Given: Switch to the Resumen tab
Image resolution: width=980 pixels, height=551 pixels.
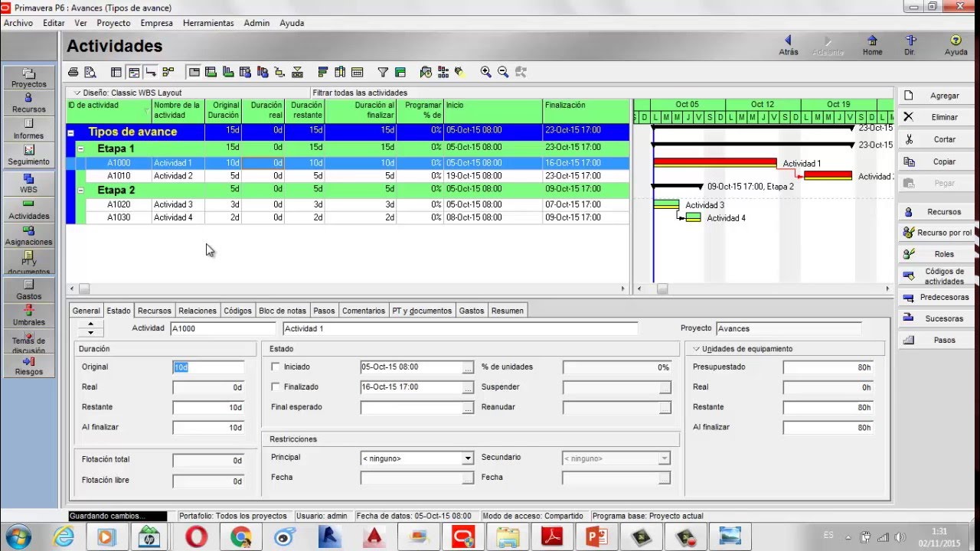Looking at the screenshot, I should tap(508, 311).
